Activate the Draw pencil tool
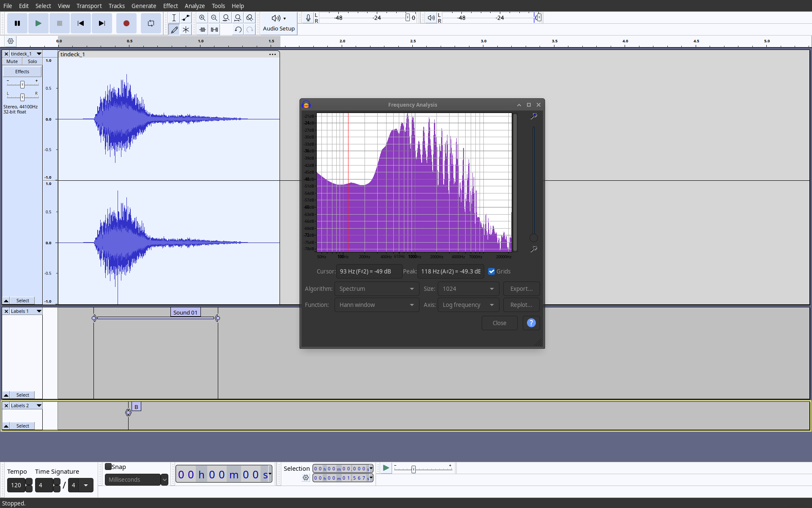 coord(174,30)
